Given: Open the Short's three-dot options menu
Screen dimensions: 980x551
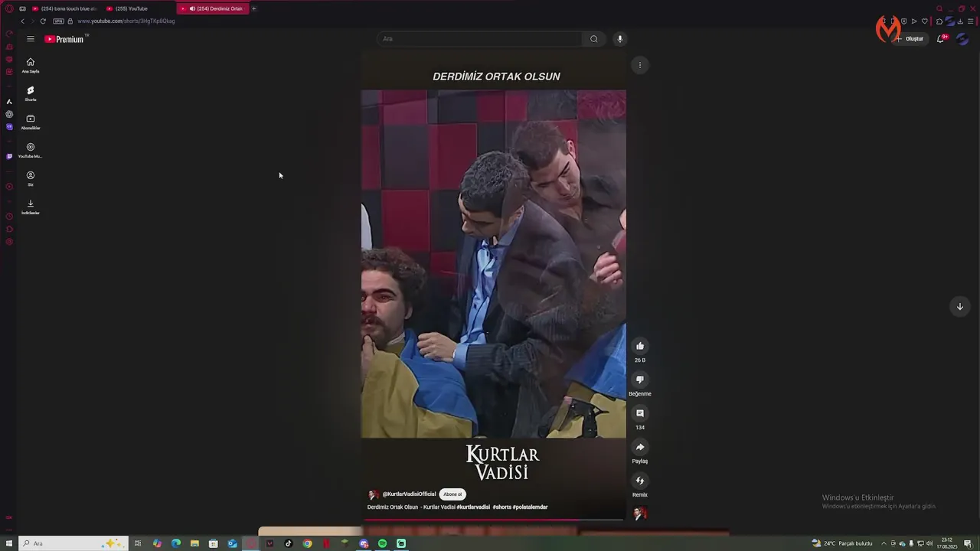Looking at the screenshot, I should coord(640,65).
